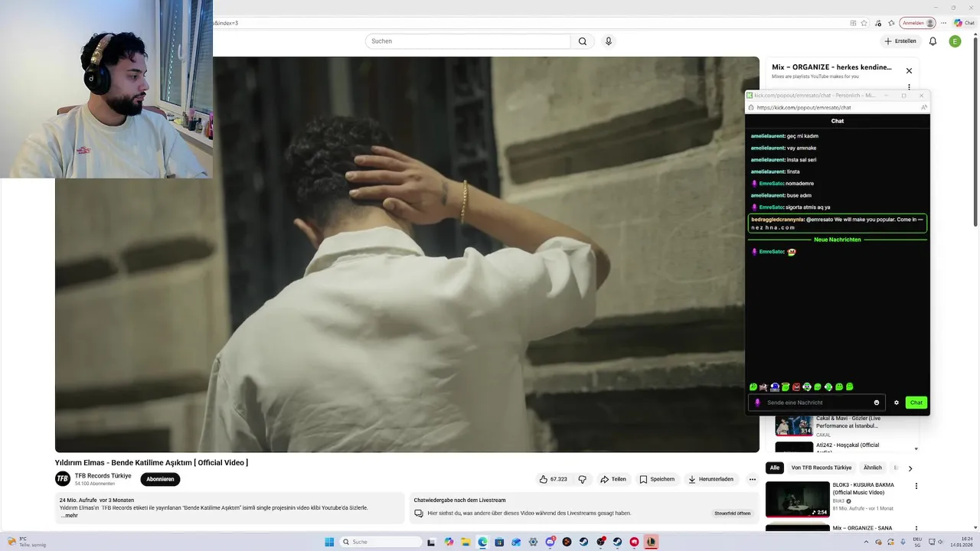
Task: Open options for Mix ORGANIZE SANA item
Action: coord(916,529)
